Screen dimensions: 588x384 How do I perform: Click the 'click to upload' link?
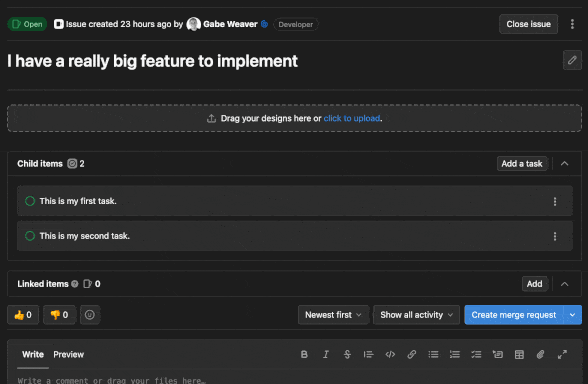pyautogui.click(x=352, y=118)
